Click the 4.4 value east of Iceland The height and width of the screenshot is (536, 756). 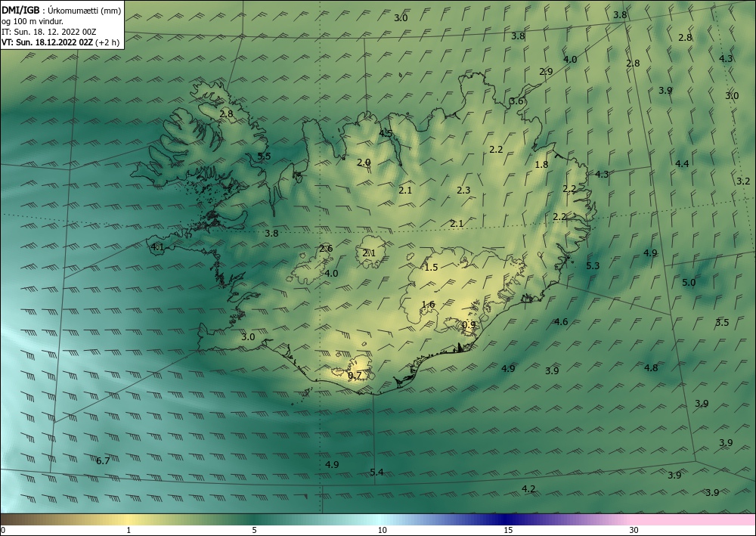682,164
